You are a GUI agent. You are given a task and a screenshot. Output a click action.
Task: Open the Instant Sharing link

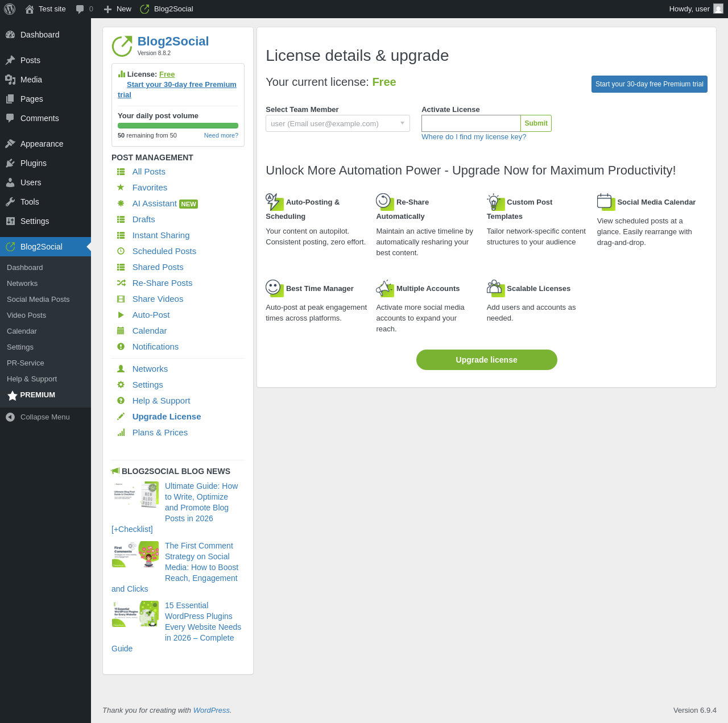pyautogui.click(x=161, y=235)
